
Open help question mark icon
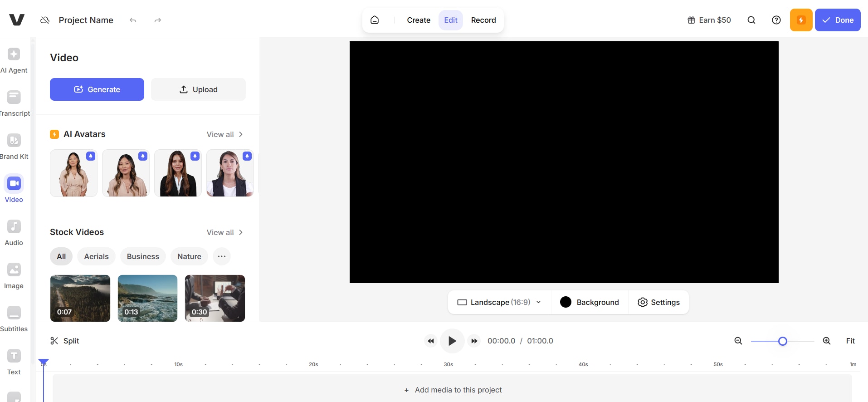tap(776, 20)
